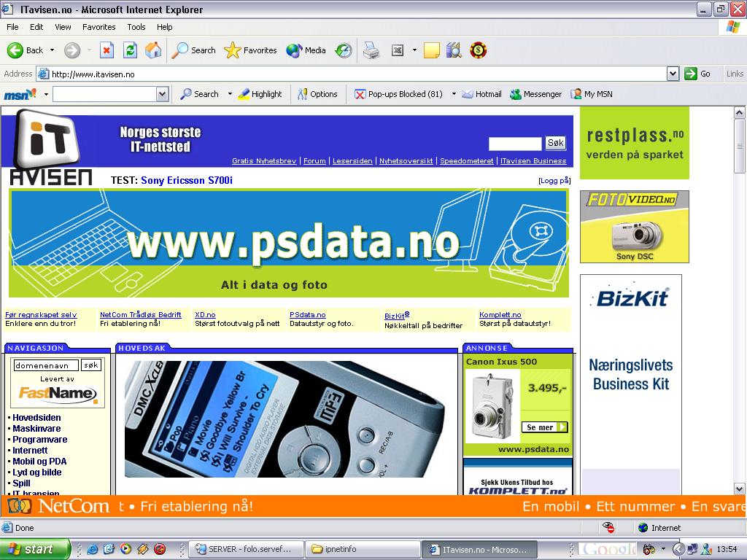Open the File menu
The image size is (747, 560).
point(12,27)
